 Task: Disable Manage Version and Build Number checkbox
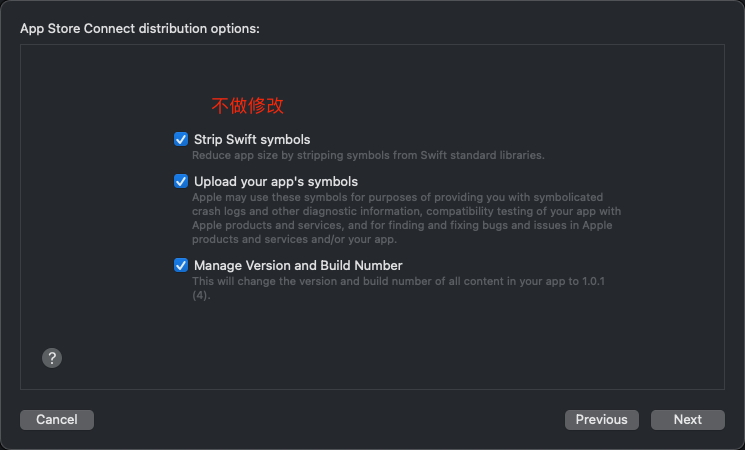(181, 265)
